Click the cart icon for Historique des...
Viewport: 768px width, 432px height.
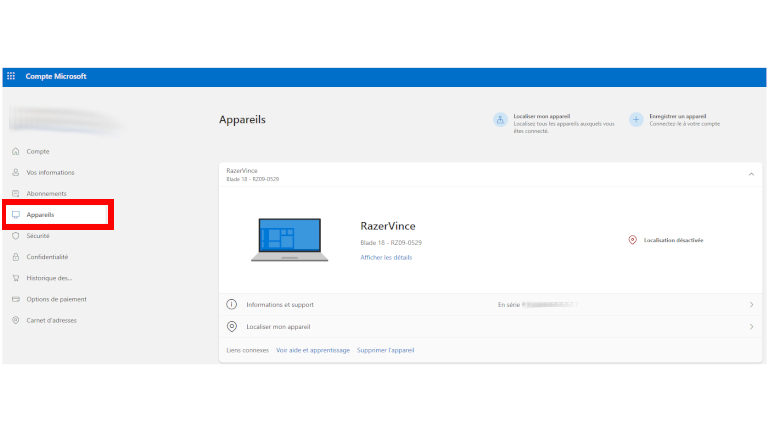pos(16,278)
